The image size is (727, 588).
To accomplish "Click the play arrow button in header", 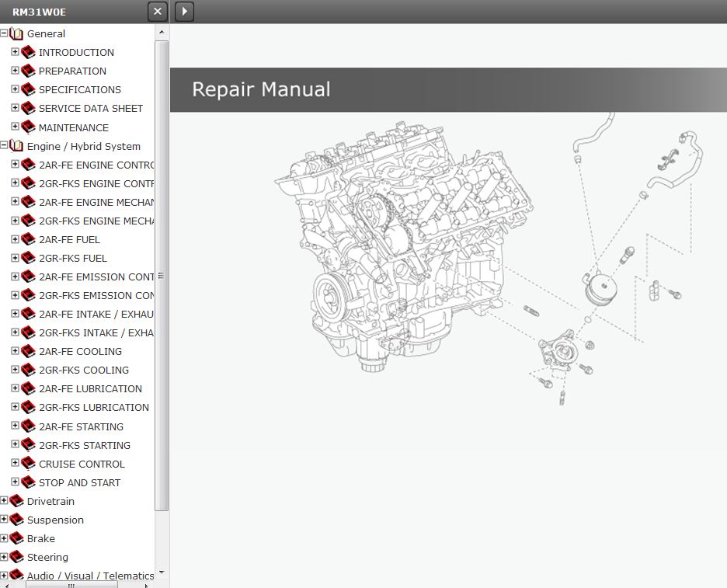I will (184, 12).
